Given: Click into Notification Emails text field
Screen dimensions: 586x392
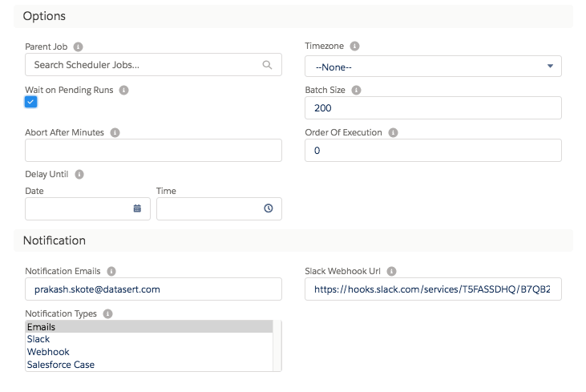Looking at the screenshot, I should [x=153, y=289].
